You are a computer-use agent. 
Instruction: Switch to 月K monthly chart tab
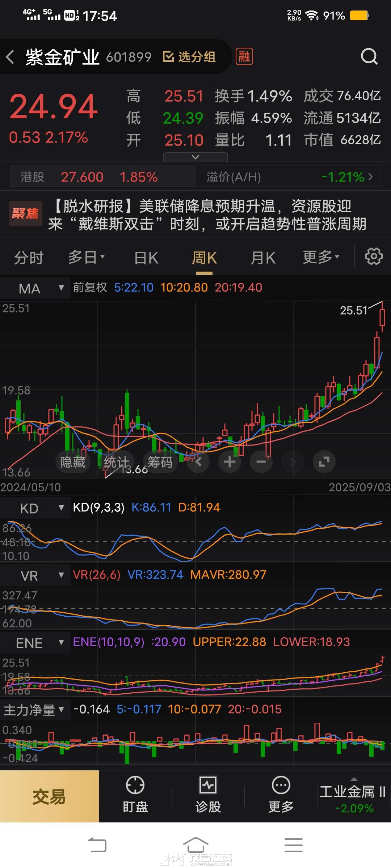(263, 258)
